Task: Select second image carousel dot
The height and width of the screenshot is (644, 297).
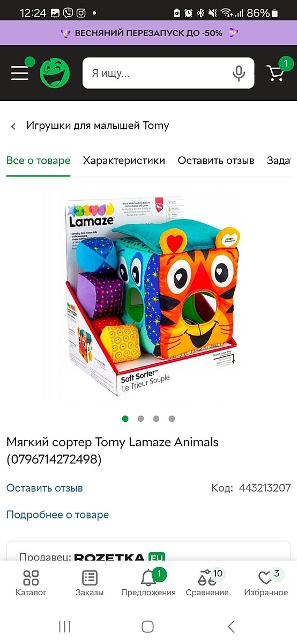Action: 140,419
